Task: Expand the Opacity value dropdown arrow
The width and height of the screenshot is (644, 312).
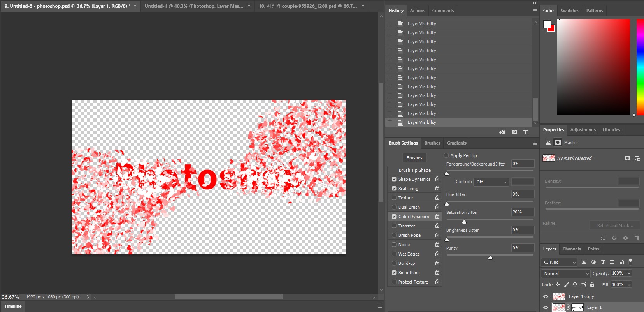Action: pyautogui.click(x=629, y=273)
